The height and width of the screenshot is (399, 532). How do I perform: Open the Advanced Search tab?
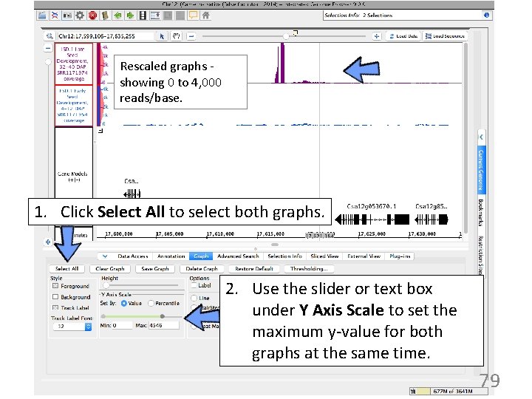[238, 256]
